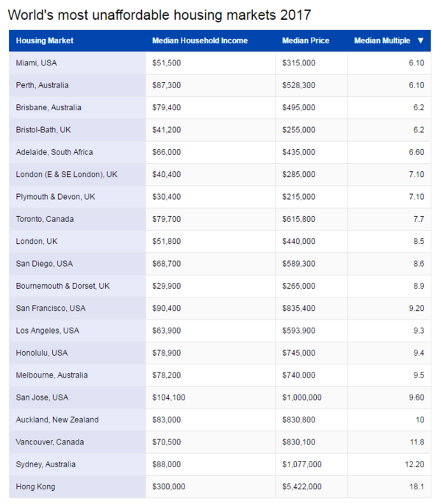441x504 pixels.
Task: Select the Auckland, New Zealand cell
Action: [x=57, y=420]
